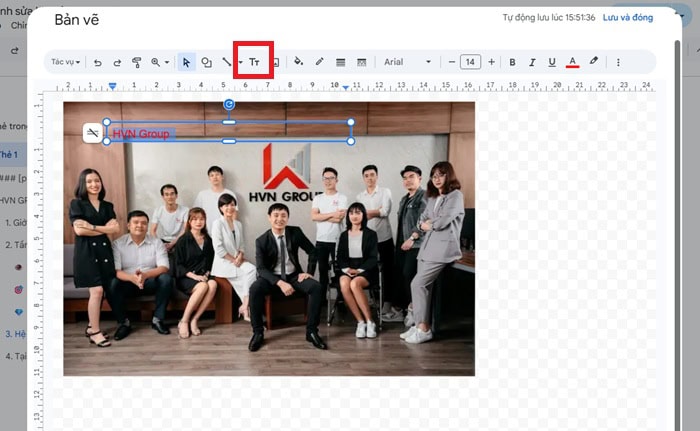Click the bottom-right corner handle of text box
700x431 pixels.
[351, 141]
